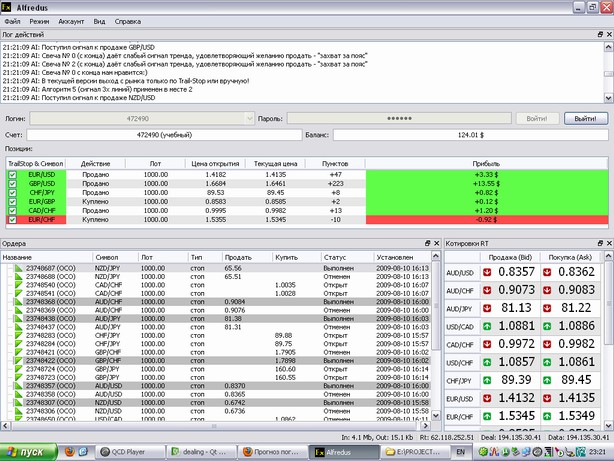Click the Баланс 124.01 $ field
The width and height of the screenshot is (614, 461).
tap(471, 135)
